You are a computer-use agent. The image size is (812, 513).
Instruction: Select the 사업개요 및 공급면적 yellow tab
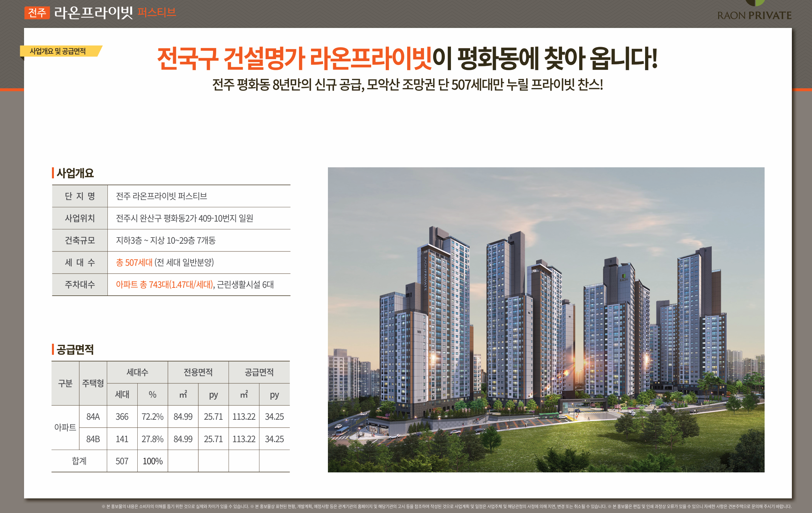coord(58,51)
